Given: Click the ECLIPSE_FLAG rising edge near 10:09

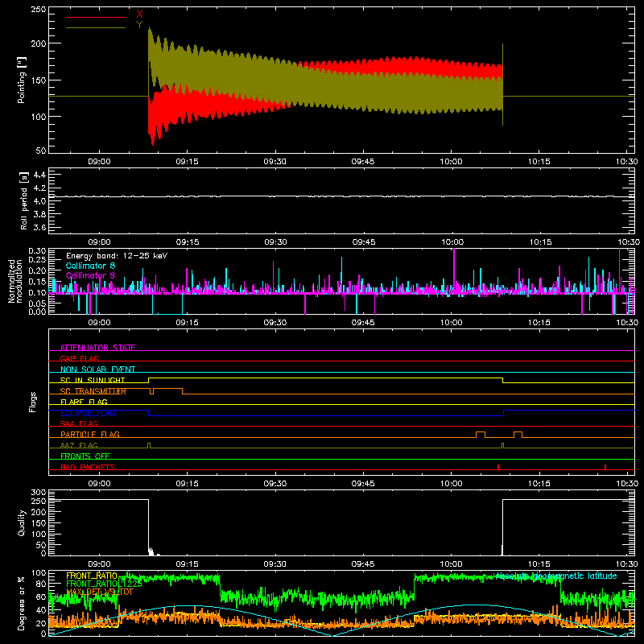Looking at the screenshot, I should [504, 413].
